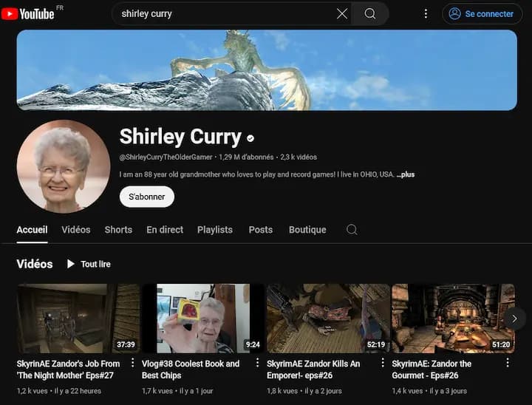Click title SkyrinAE Zandor's Job From The Night Mother
This screenshot has height=405, width=532.
pos(68,370)
